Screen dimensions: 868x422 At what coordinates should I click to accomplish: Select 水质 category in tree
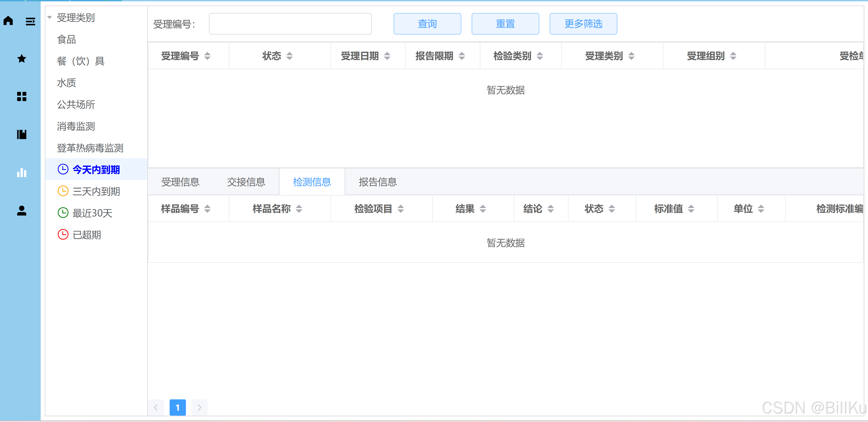pyautogui.click(x=66, y=83)
